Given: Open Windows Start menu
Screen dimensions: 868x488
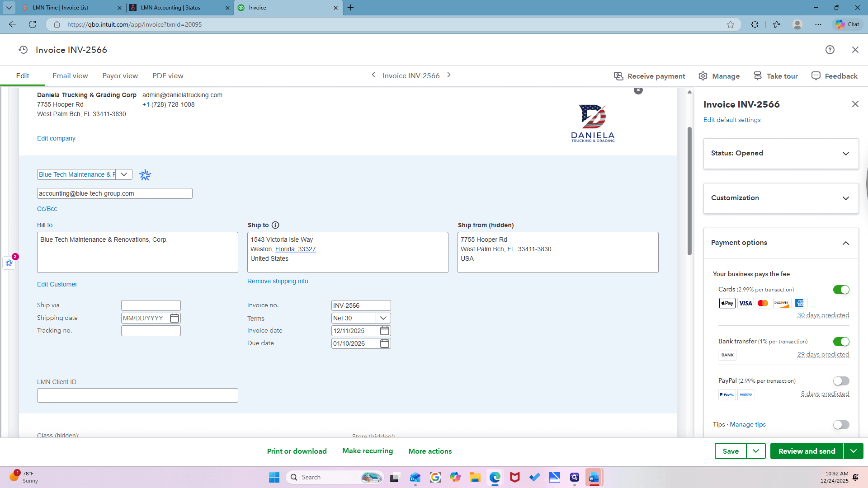Looking at the screenshot, I should click(x=274, y=477).
